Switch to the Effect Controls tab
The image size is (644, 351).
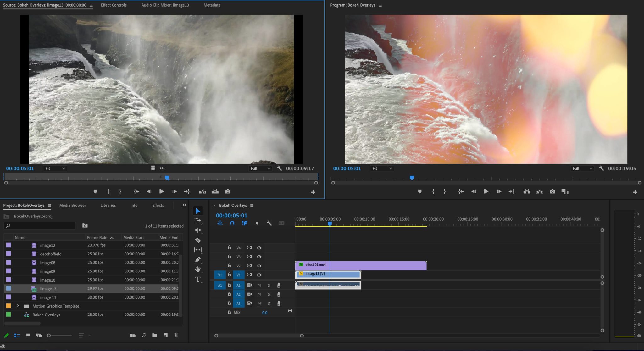pos(114,5)
